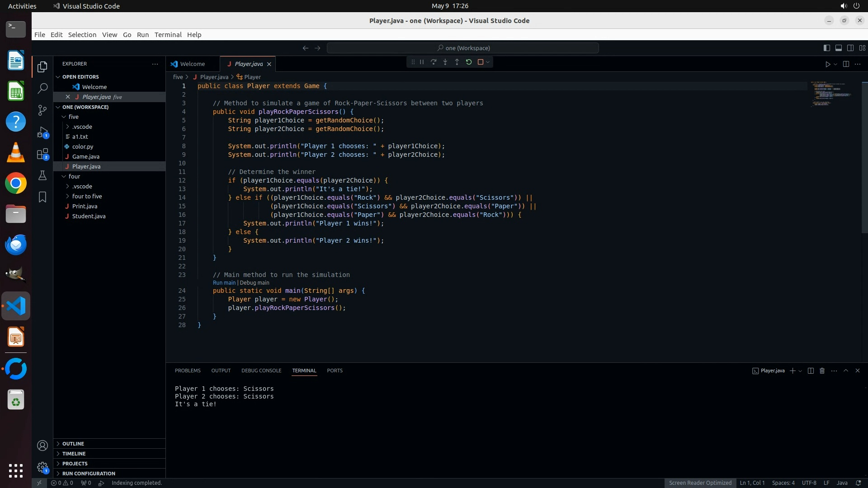Open the new terminal launch profile dropdown
The width and height of the screenshot is (868, 488).
click(800, 371)
